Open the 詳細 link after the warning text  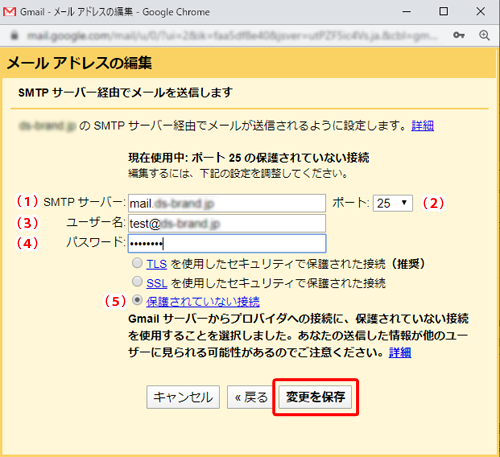(400, 352)
